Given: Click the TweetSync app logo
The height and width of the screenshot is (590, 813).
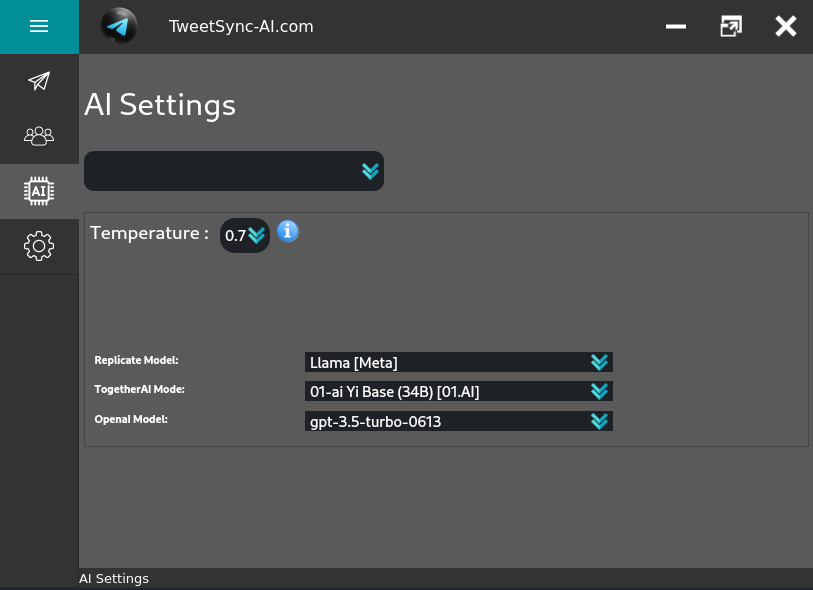Looking at the screenshot, I should click(119, 26).
